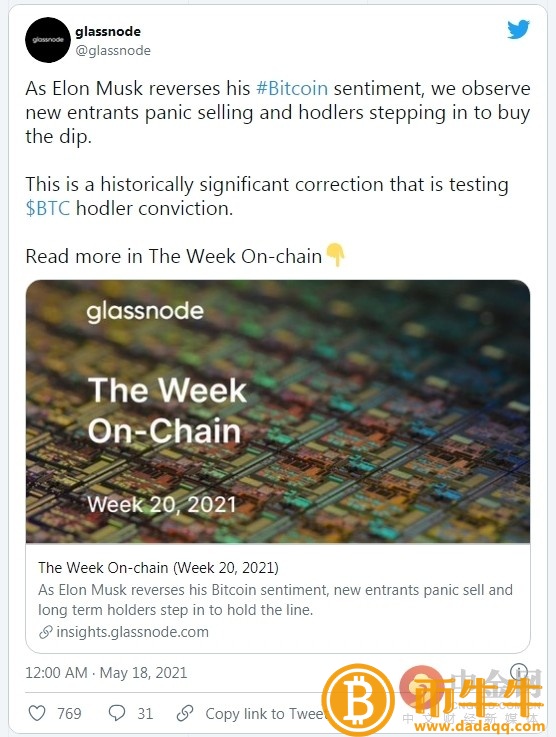Image resolution: width=556 pixels, height=737 pixels.
Task: Open the #Bitcoin hashtag
Action: (292, 88)
